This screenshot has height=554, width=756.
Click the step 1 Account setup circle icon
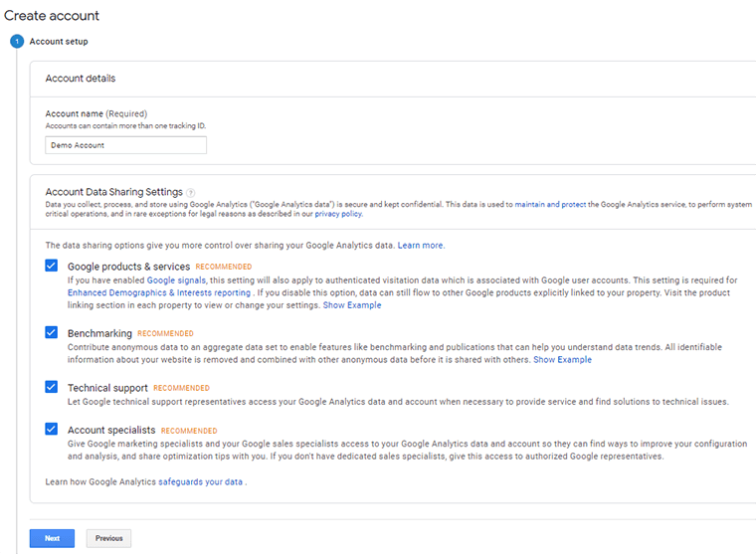pos(16,42)
